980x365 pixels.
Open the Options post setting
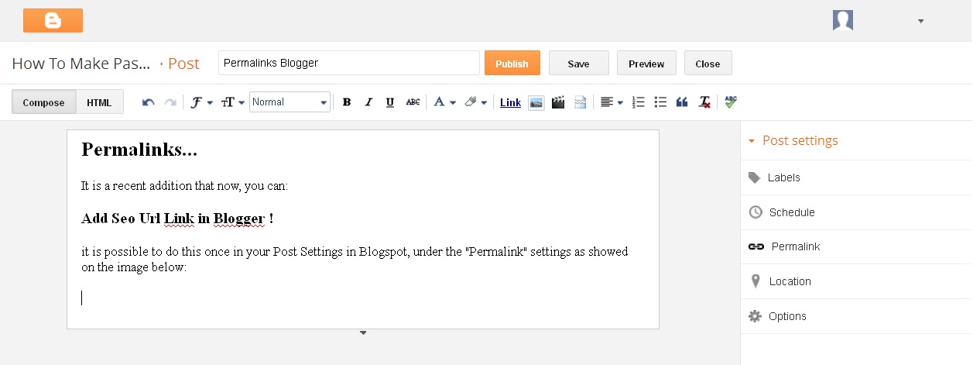click(856, 316)
